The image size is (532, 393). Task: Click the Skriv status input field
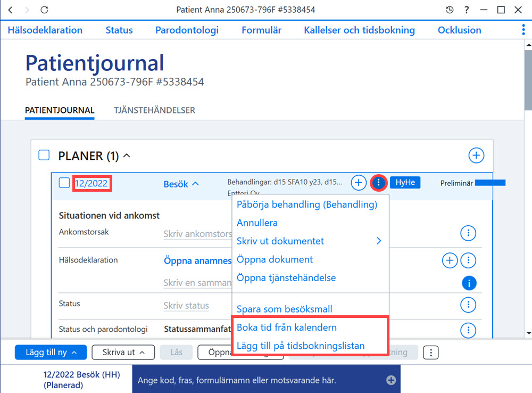point(186,305)
